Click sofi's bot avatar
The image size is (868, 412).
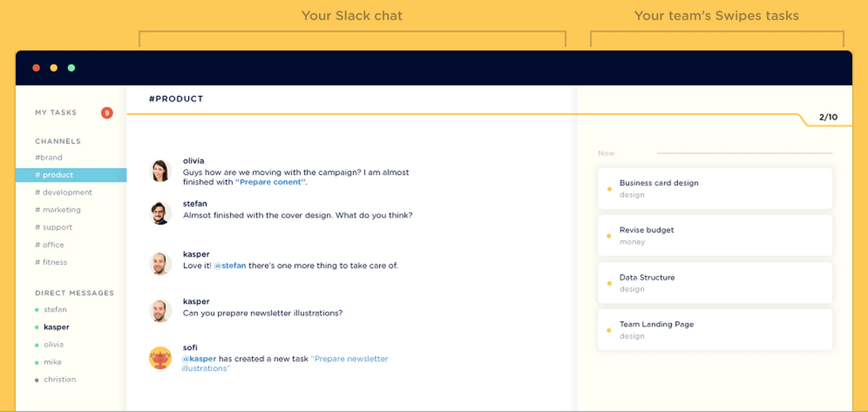point(160,358)
